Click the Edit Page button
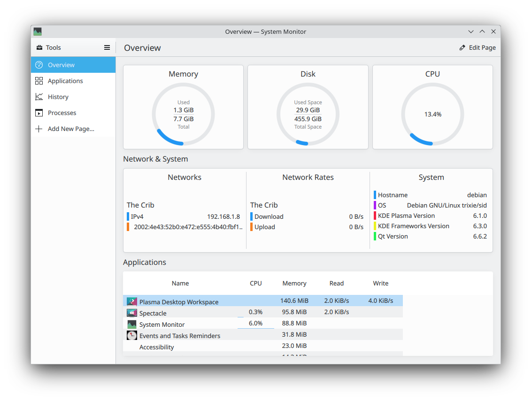This screenshot has width=532, height=401. coord(478,47)
